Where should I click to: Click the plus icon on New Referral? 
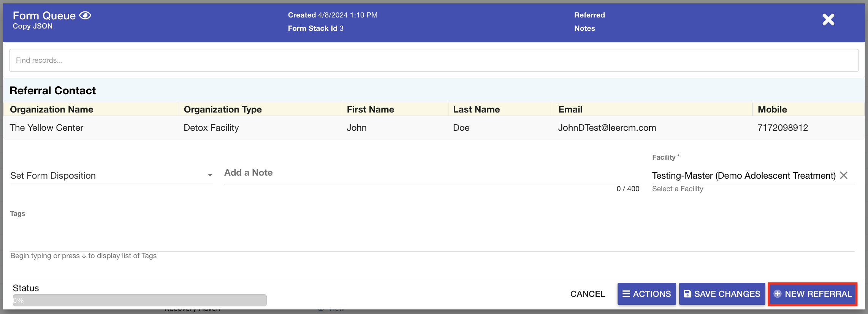[777, 294]
